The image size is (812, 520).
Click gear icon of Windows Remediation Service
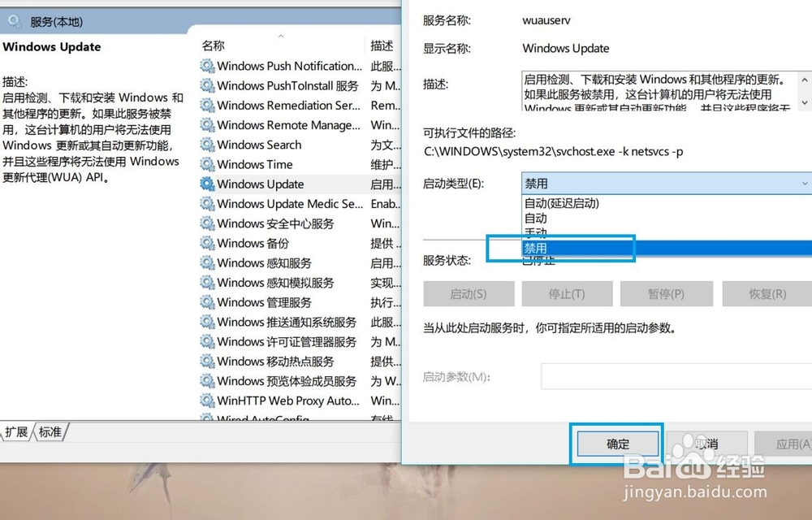coord(208,105)
